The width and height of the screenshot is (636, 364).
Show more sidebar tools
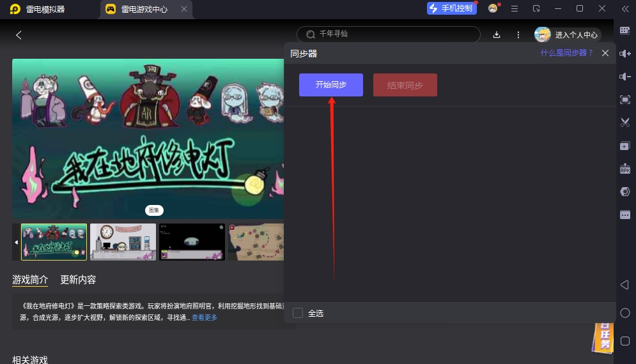(x=625, y=215)
